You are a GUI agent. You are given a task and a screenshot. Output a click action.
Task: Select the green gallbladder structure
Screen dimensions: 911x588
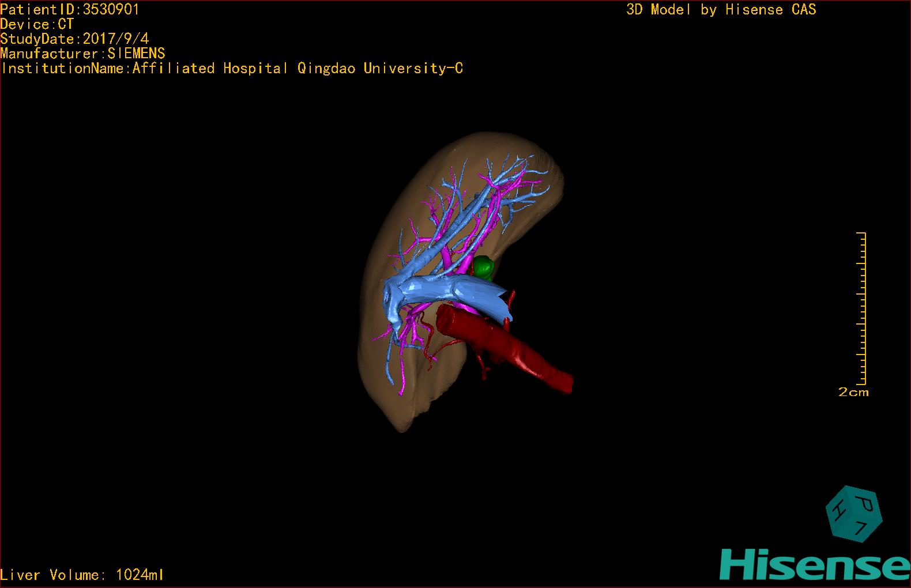pyautogui.click(x=483, y=267)
